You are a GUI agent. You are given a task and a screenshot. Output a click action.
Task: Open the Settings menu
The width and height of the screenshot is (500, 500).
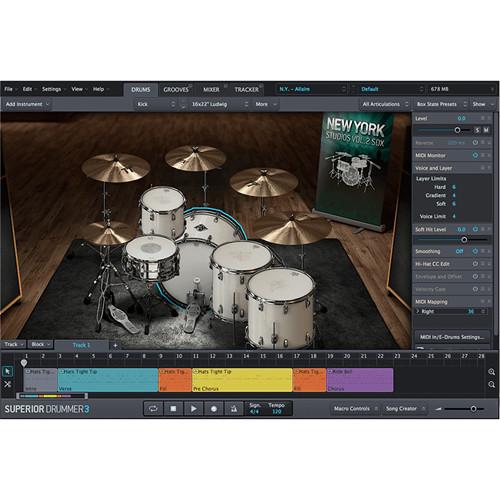coord(53,89)
